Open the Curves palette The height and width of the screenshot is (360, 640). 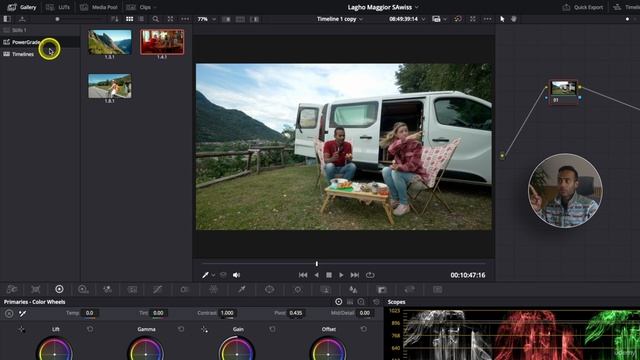pyautogui.click(x=158, y=289)
